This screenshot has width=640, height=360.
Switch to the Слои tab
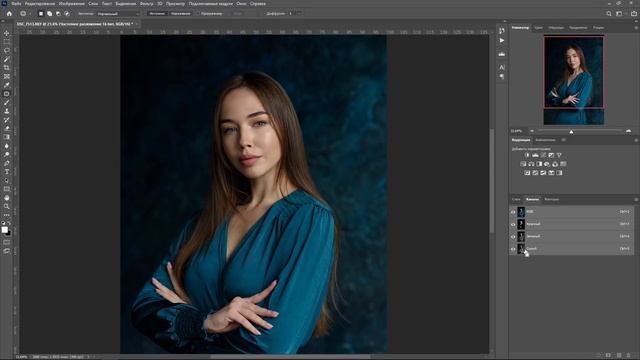[x=516, y=200]
